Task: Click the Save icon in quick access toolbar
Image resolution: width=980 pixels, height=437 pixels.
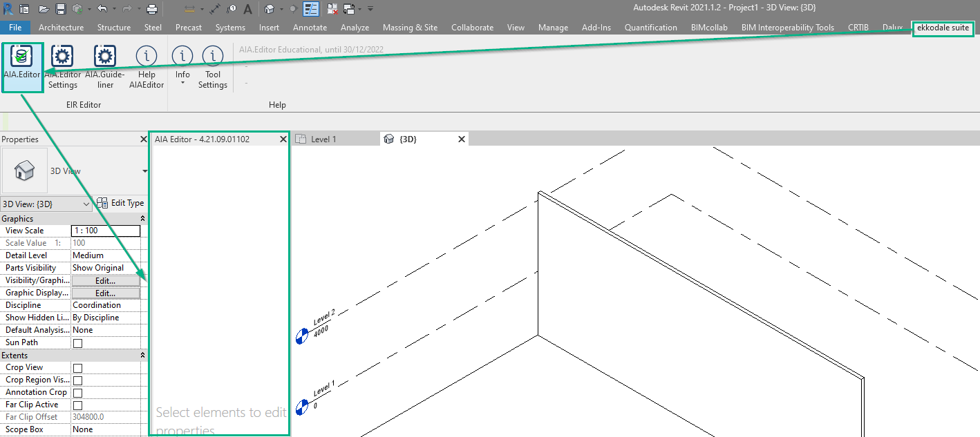Action: (x=61, y=9)
